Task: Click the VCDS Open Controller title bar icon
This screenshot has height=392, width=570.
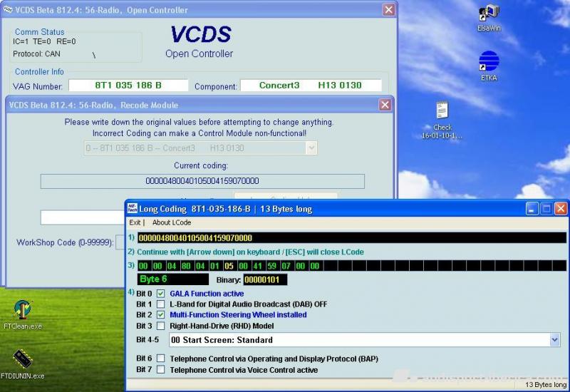Action: click(8, 10)
